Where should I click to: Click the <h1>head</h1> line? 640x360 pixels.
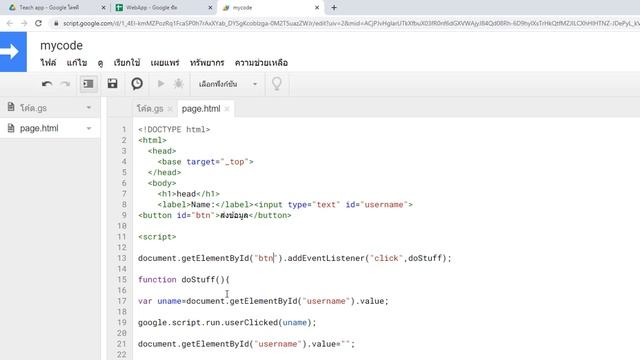(x=189, y=194)
